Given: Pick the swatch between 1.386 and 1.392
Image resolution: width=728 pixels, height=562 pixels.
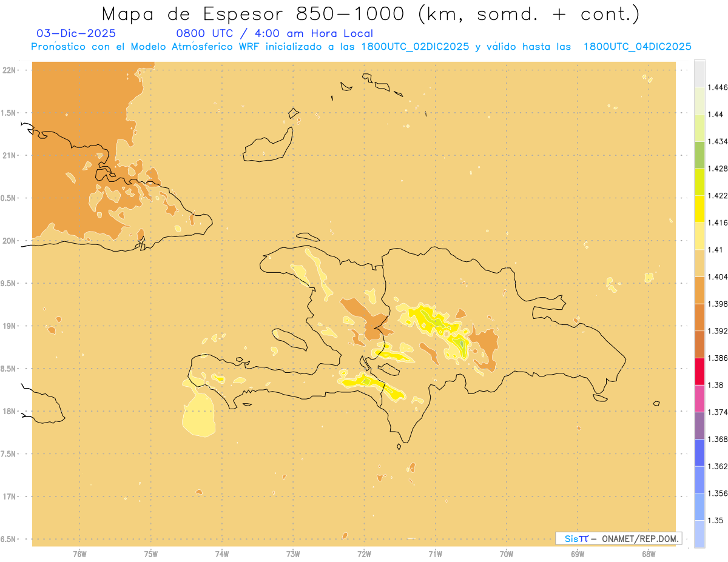Looking at the screenshot, I should (699, 344).
